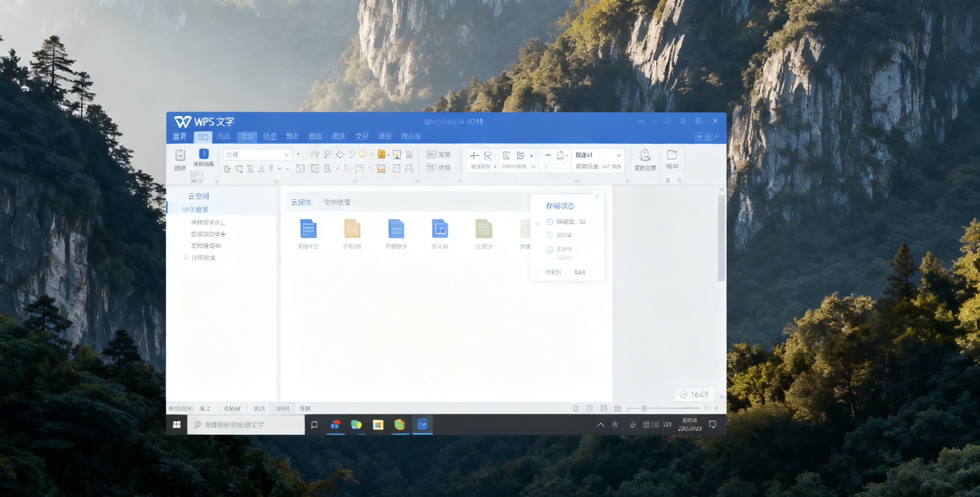The image size is (980, 497).
Task: Open the font name dropdown in ribbon
Action: [286, 155]
